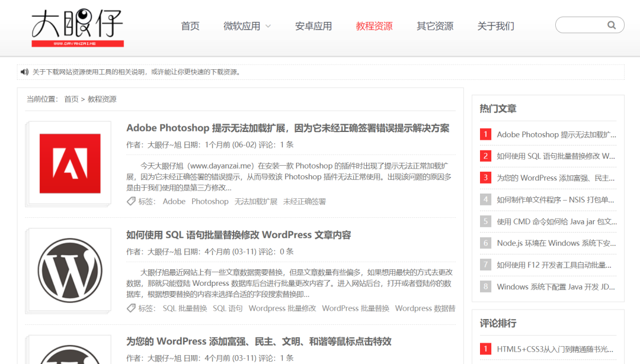Click the SQL 语句 tag
Image resolution: width=640 pixels, height=364 pixels.
click(x=228, y=308)
